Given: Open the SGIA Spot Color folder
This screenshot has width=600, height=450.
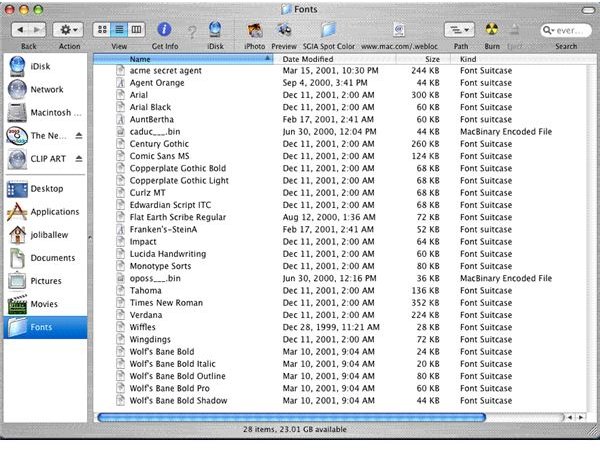Looking at the screenshot, I should [x=329, y=29].
